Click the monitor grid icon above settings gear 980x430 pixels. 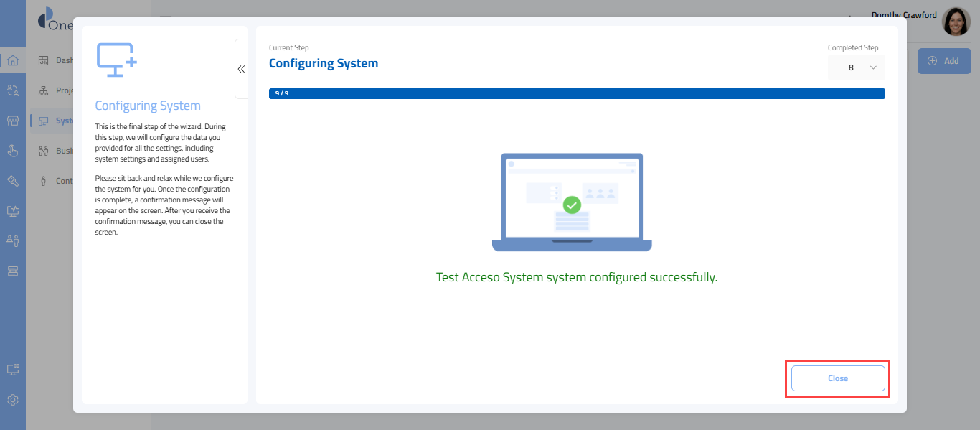coord(13,370)
